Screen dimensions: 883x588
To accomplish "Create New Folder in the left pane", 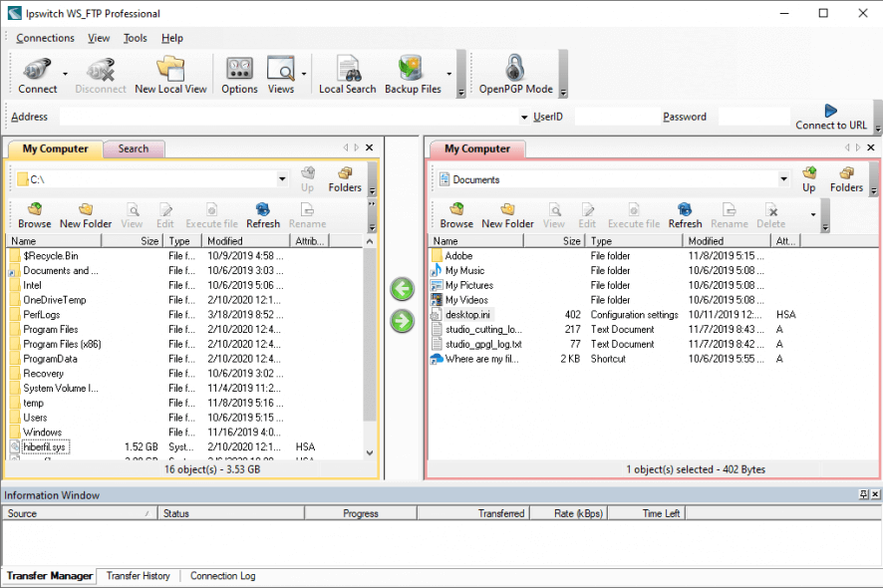I will 86,215.
